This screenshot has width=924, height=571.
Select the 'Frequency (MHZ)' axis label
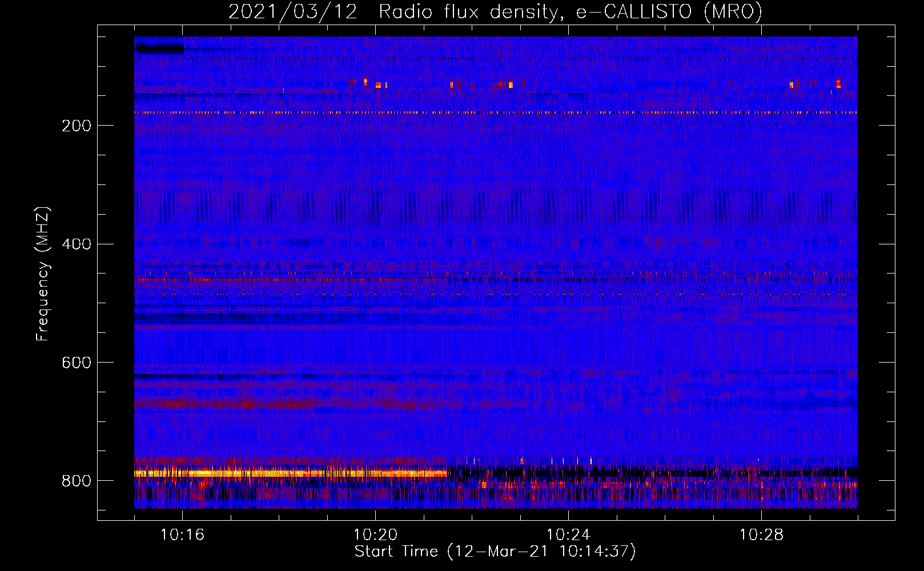pyautogui.click(x=43, y=274)
